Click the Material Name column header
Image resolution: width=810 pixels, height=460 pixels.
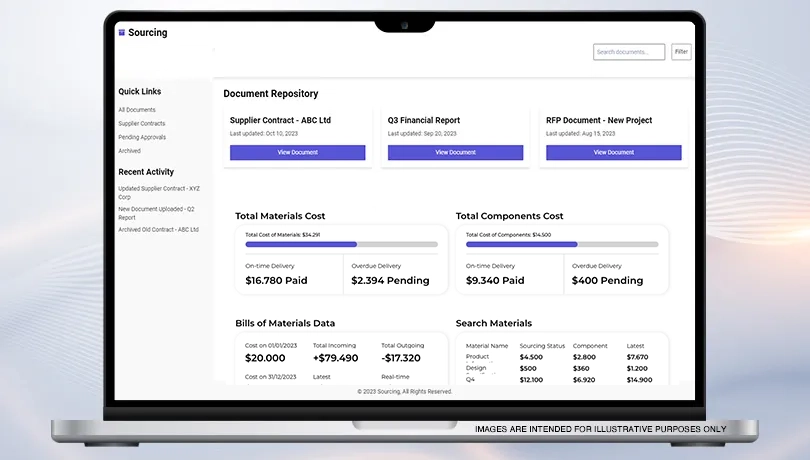point(487,346)
